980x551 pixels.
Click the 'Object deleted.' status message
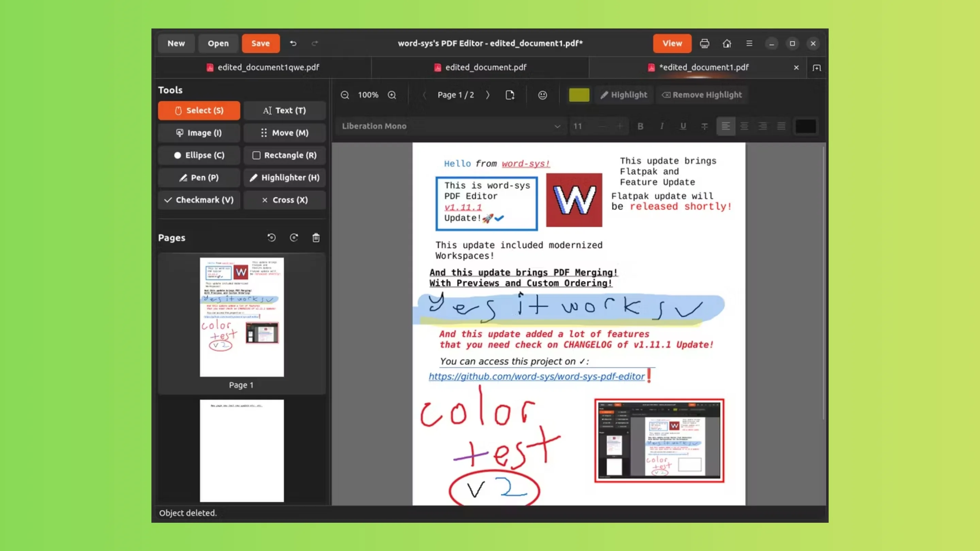[188, 513]
